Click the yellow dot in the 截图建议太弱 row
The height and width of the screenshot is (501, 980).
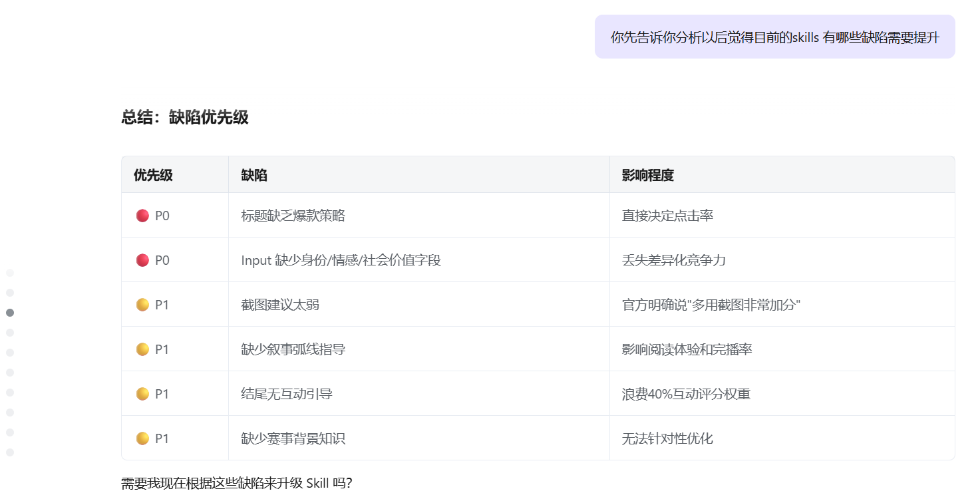142,305
